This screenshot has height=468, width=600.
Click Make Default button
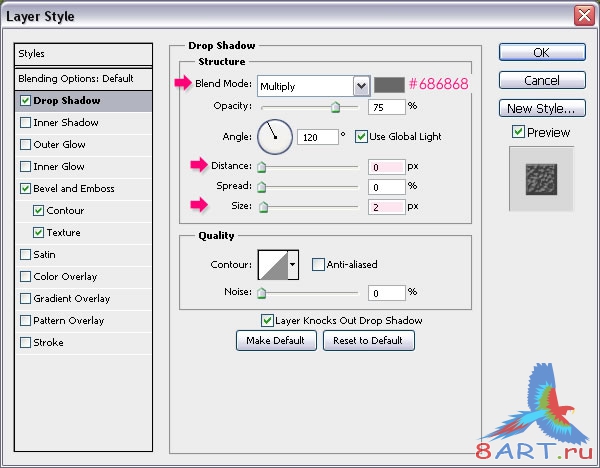(x=276, y=341)
